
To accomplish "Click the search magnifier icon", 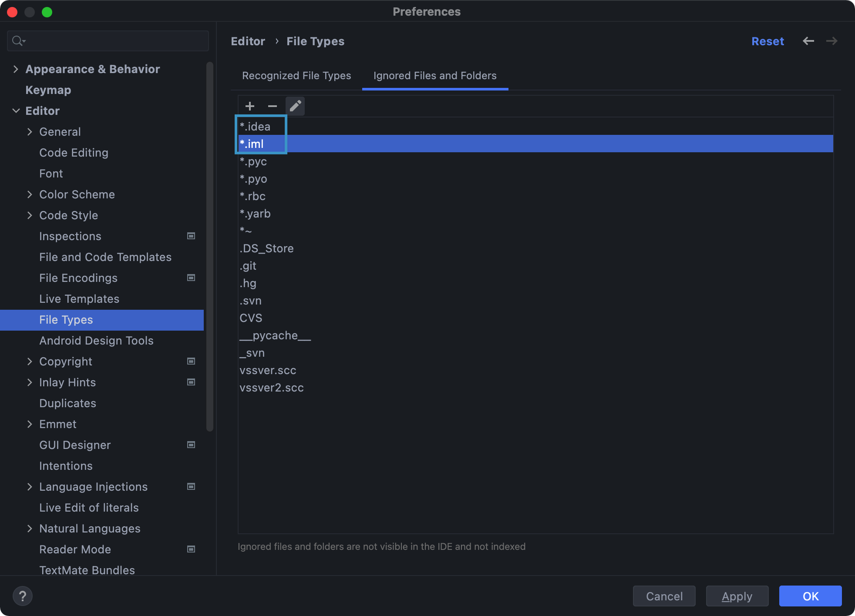I will coord(18,41).
